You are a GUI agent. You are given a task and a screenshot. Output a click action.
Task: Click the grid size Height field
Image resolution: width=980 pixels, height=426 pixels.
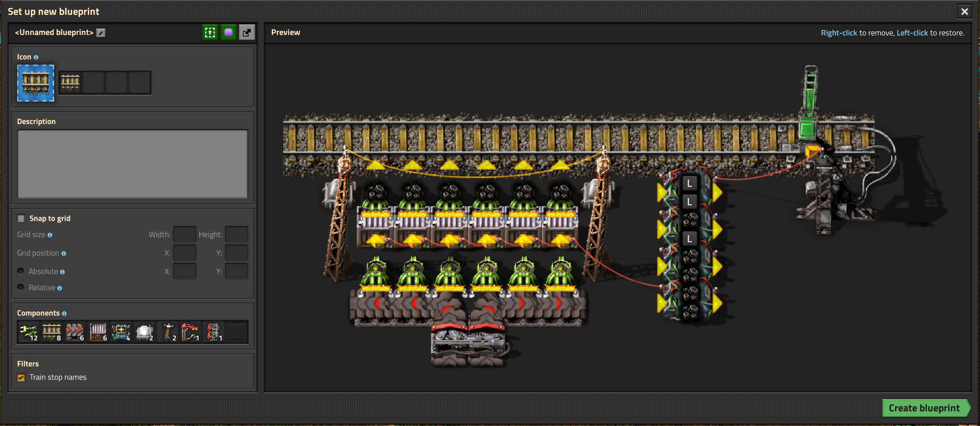237,234
